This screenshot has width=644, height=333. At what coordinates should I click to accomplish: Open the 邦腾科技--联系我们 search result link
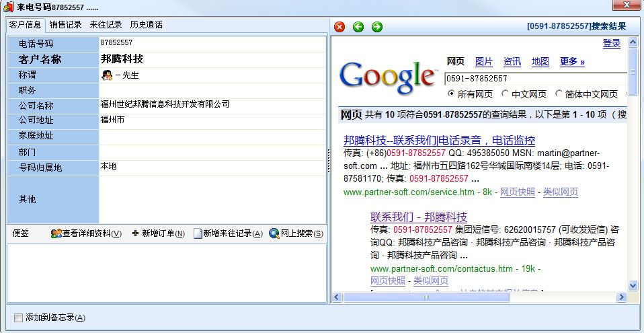[x=439, y=141]
